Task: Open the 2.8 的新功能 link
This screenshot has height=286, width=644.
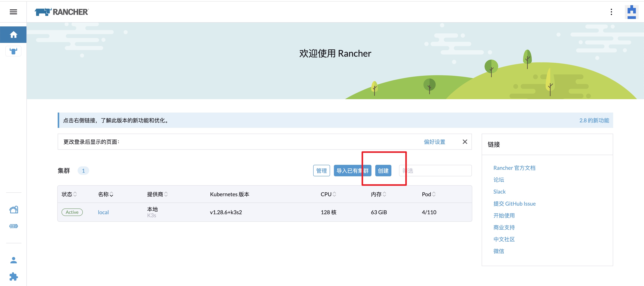Action: coord(594,120)
